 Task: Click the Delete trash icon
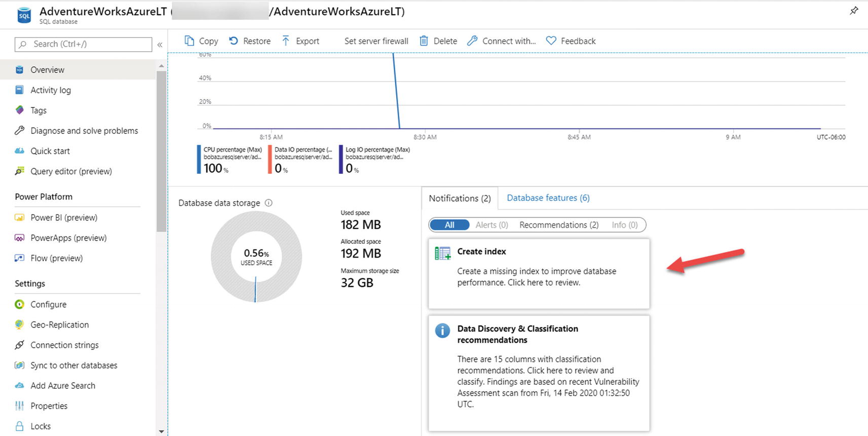pos(424,41)
